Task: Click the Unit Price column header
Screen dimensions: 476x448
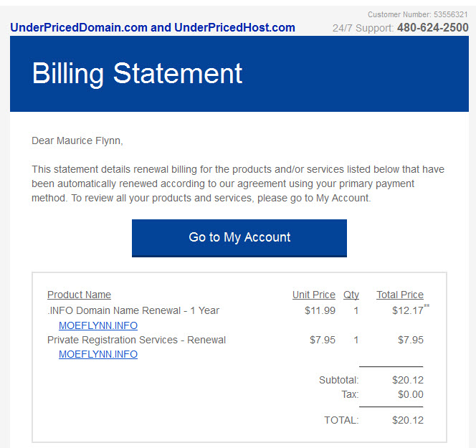Action: (313, 295)
